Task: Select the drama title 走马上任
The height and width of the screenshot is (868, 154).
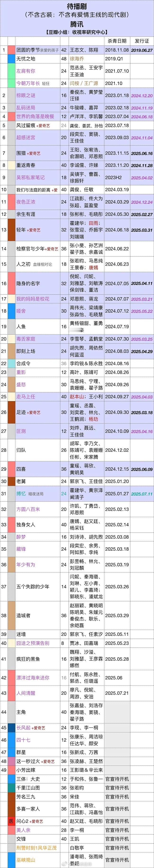Action: coord(26,397)
